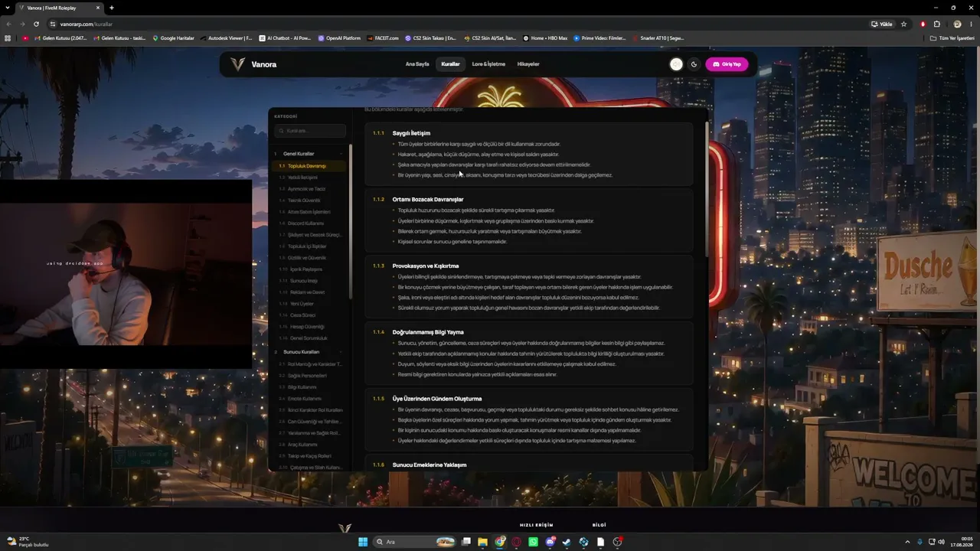The height and width of the screenshot is (551, 980).
Task: Open Discord from the taskbar
Action: coord(550,542)
